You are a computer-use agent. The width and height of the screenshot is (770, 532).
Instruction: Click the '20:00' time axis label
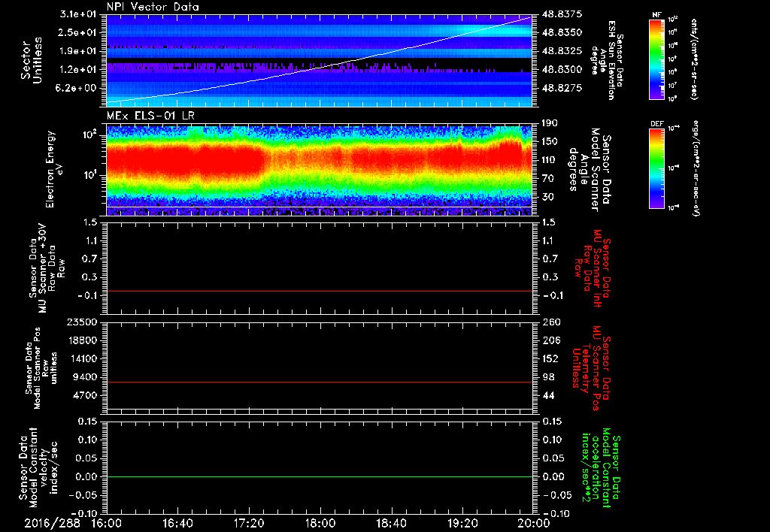click(534, 524)
